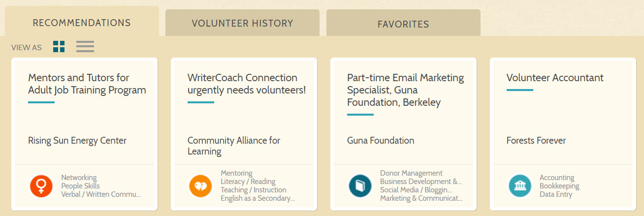Open the Volunteer History tab
This screenshot has width=644, height=216.
coord(242,23)
